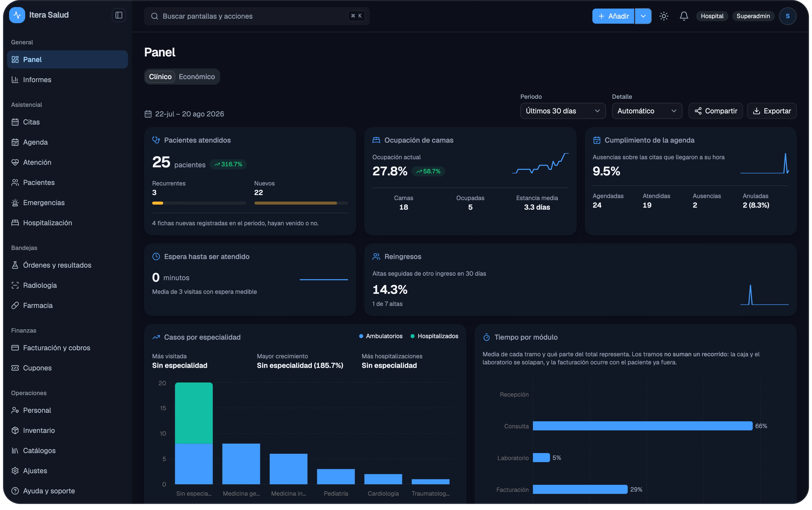Click the Ocupación de camas sparkline
The image size is (812, 510).
coord(540,163)
